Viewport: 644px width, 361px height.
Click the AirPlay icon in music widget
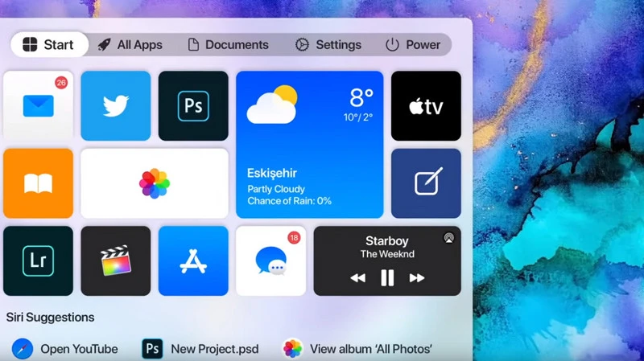pyautogui.click(x=449, y=238)
